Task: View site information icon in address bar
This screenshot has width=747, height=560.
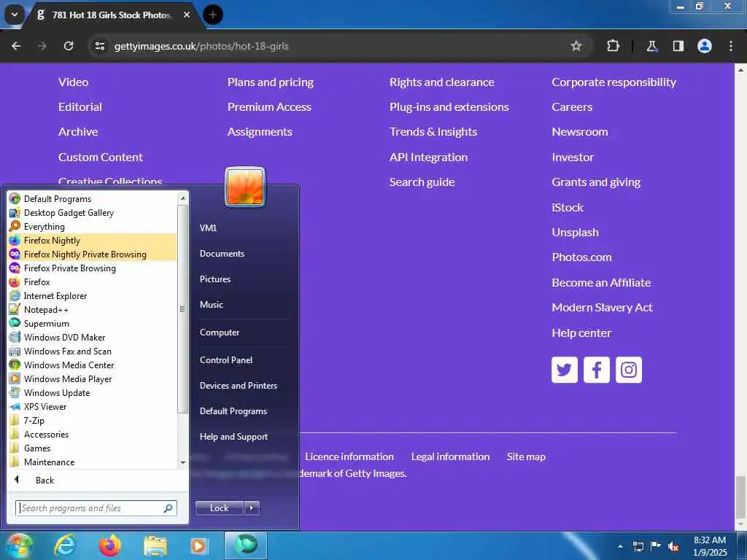Action: tap(99, 46)
